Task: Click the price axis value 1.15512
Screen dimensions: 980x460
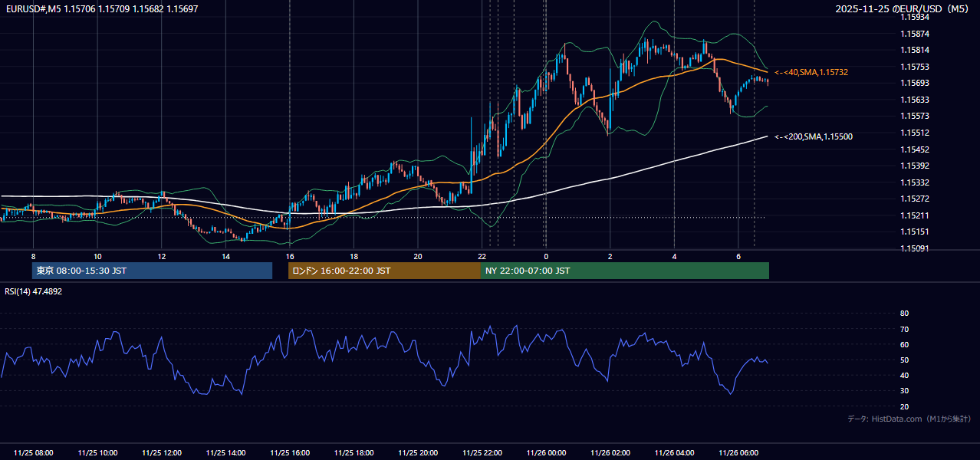Action: click(916, 133)
